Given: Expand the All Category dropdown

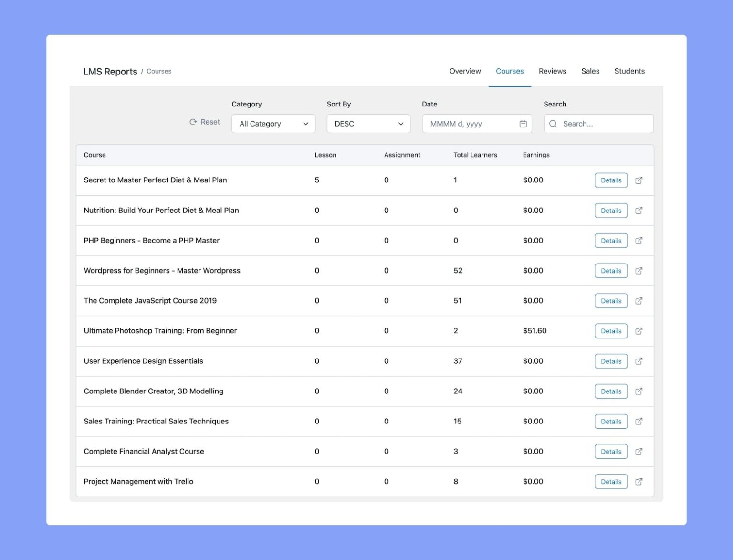Looking at the screenshot, I should pyautogui.click(x=273, y=124).
